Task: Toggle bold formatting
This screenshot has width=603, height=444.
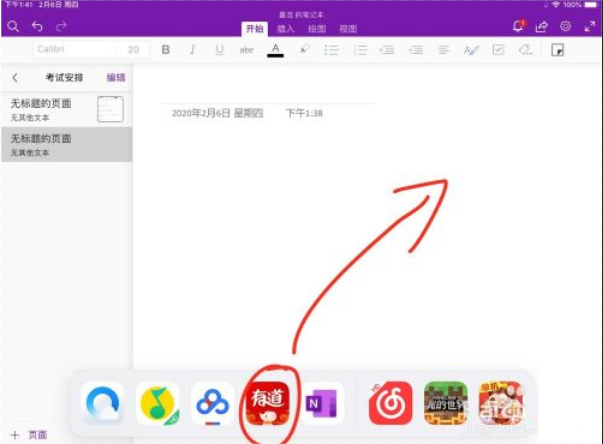Action: (x=166, y=49)
